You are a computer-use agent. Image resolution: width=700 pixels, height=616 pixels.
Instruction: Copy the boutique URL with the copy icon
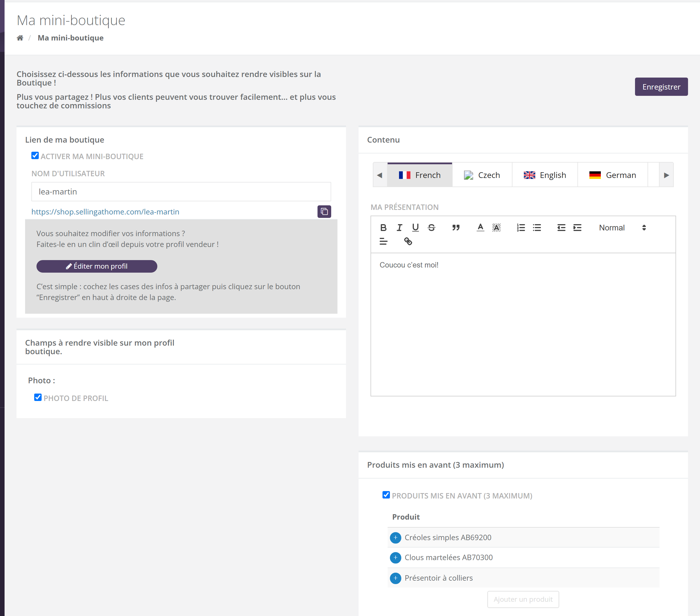coord(324,212)
